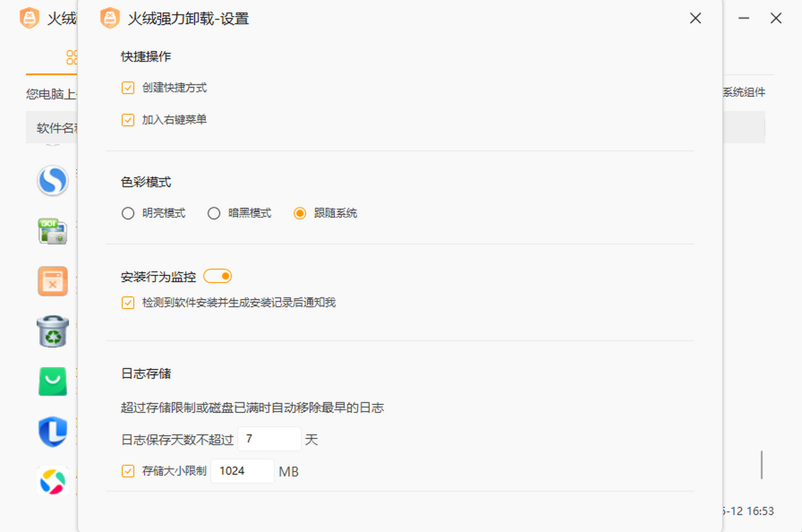802x532 pixels.
Task: Close the background 火绒 main window
Action: (x=776, y=19)
